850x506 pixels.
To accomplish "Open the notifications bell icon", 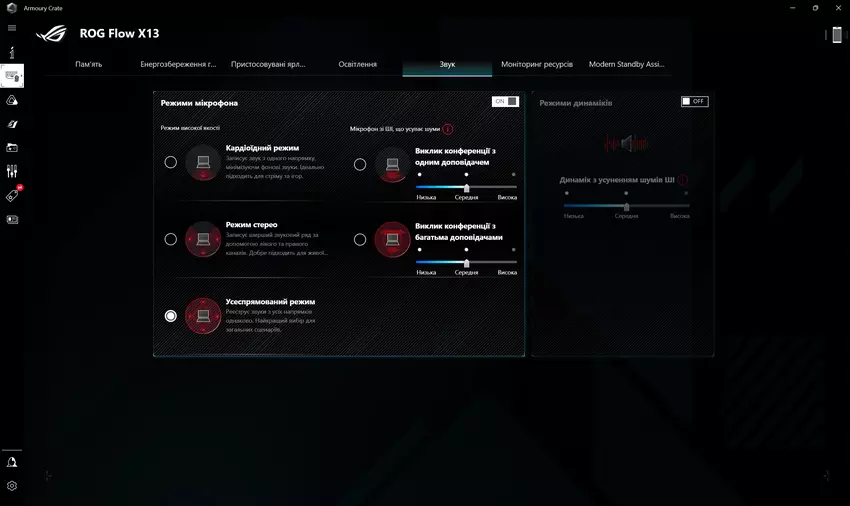I will [12, 462].
